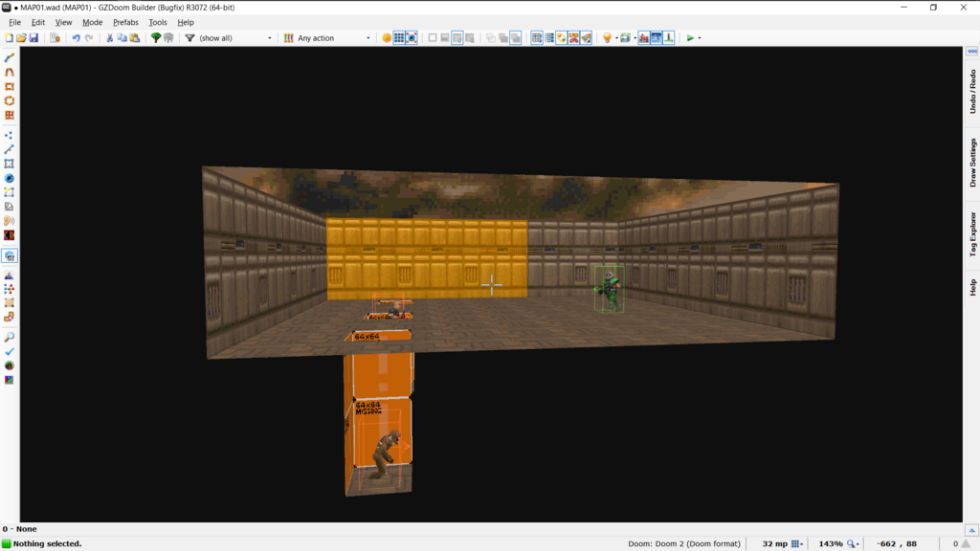Image resolution: width=980 pixels, height=551 pixels.
Task: Click the things filter funnel icon
Action: pos(190,38)
